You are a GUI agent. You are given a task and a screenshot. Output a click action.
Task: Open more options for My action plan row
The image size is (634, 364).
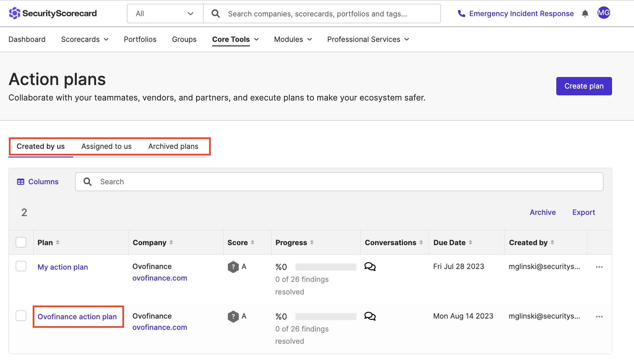tap(599, 267)
